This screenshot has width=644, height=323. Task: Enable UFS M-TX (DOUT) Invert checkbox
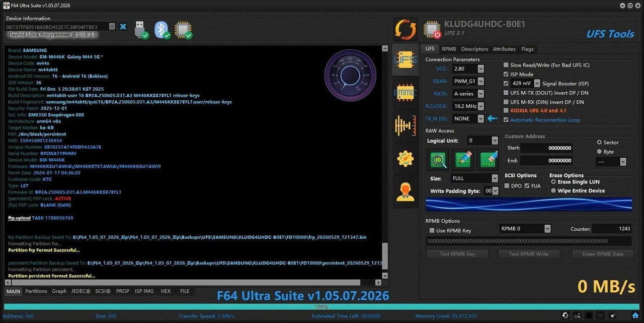(506, 93)
